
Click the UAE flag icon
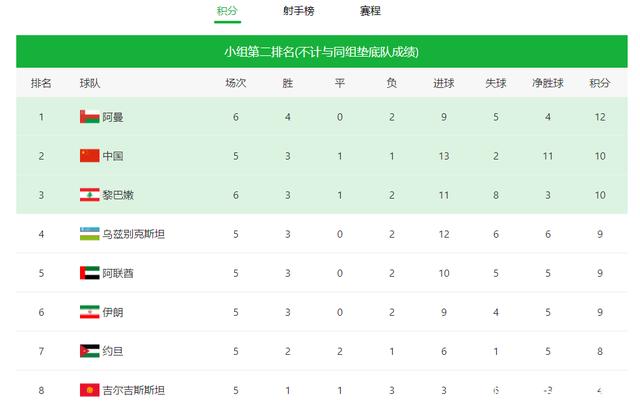point(89,273)
